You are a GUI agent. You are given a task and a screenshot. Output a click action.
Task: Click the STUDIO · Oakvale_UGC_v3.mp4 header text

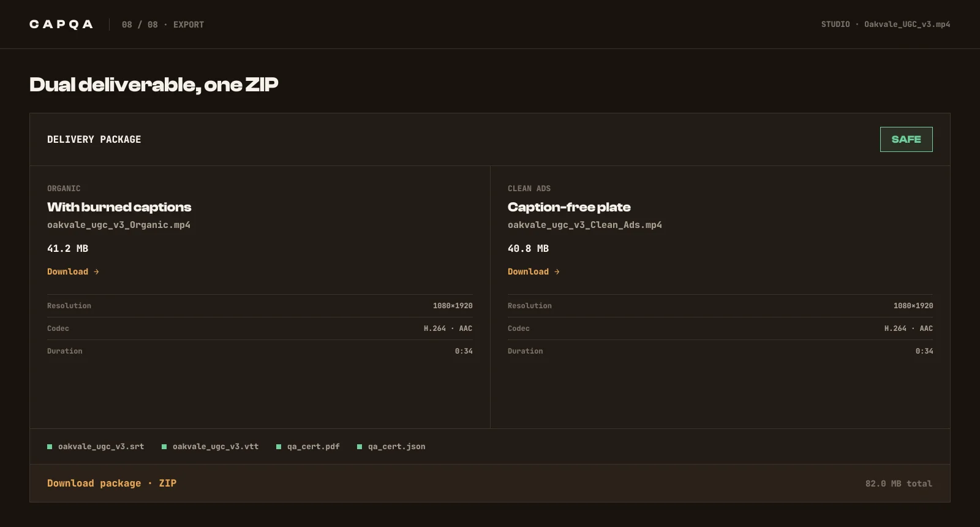click(x=886, y=25)
